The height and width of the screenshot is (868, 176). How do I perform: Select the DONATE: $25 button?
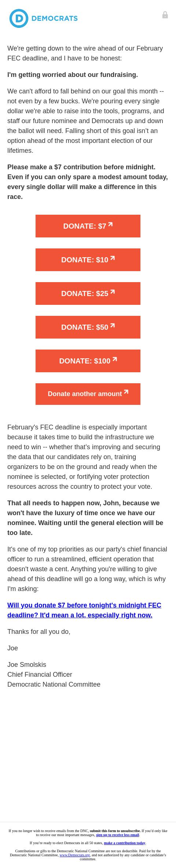88,293
